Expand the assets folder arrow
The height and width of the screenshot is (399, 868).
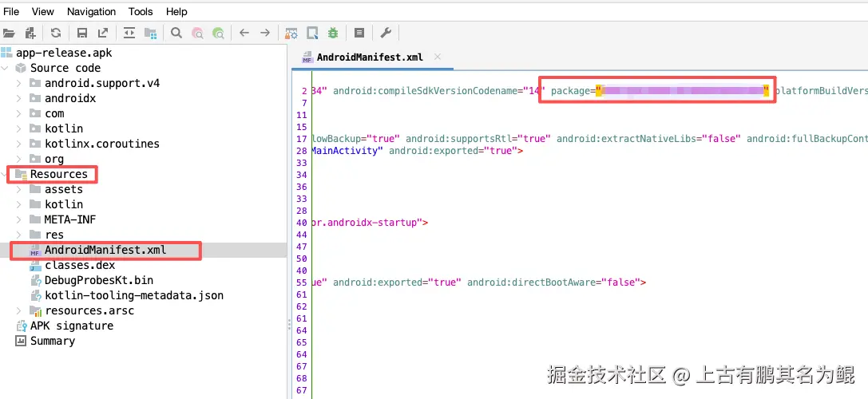(19, 189)
